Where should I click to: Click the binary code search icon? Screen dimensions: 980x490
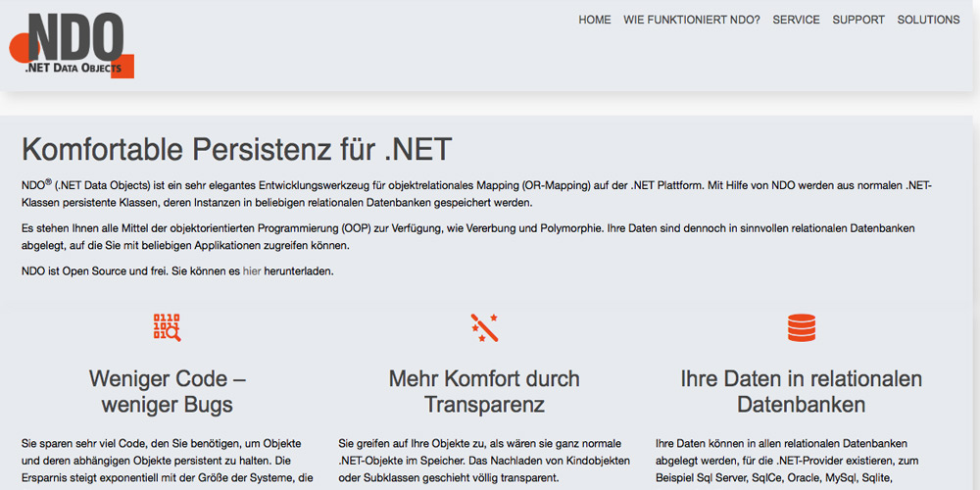pos(167,327)
